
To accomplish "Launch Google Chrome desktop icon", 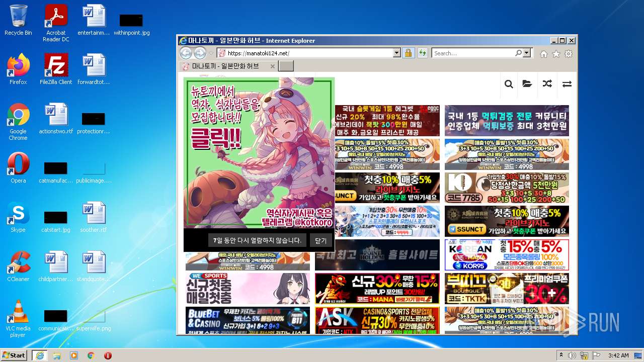I will (x=18, y=122).
